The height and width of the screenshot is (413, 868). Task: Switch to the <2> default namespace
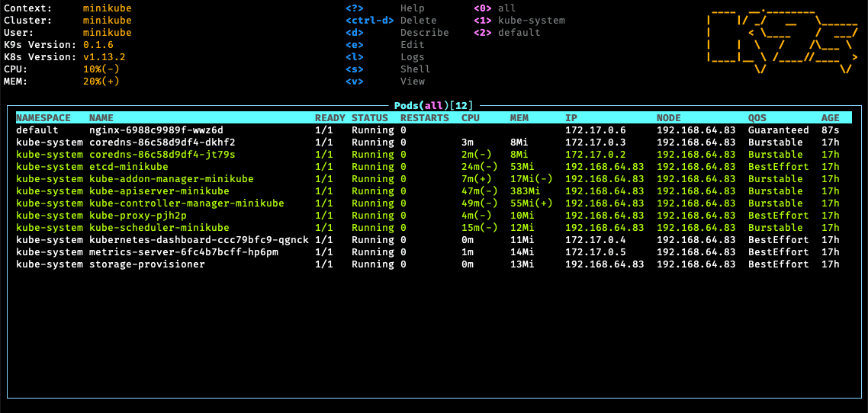click(x=507, y=33)
